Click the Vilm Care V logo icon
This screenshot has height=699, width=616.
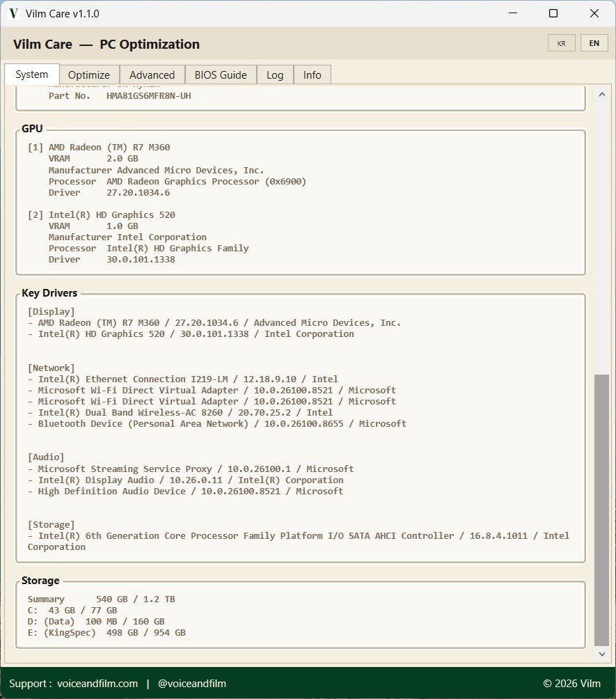point(14,13)
